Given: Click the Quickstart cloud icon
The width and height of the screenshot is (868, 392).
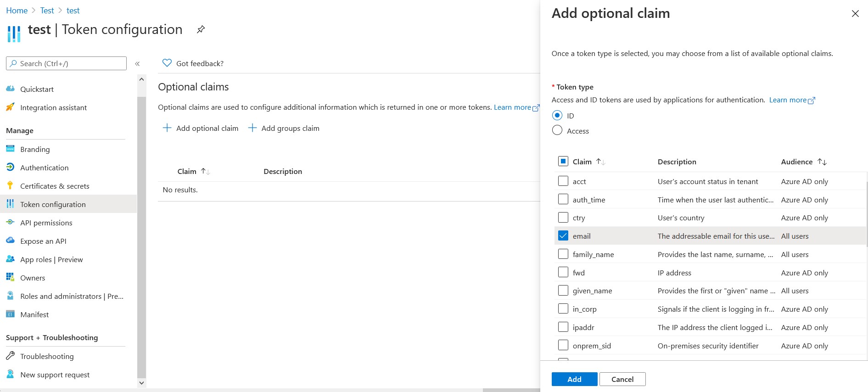Looking at the screenshot, I should click(10, 89).
